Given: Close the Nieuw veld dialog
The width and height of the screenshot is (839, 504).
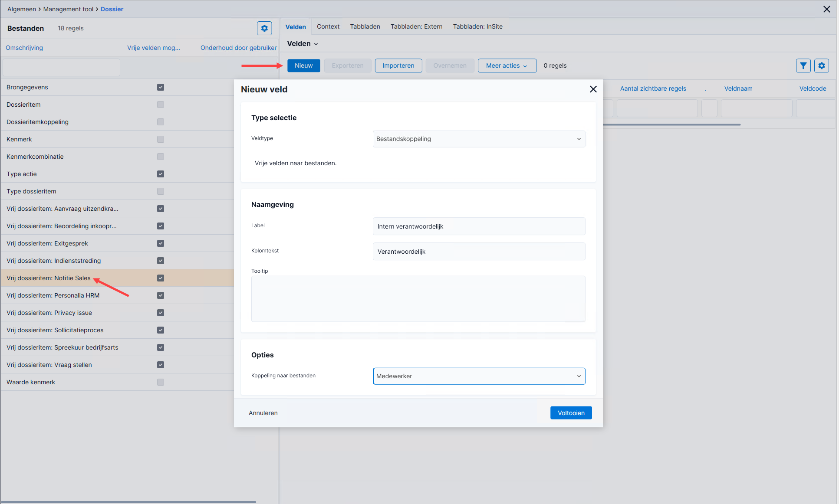Looking at the screenshot, I should click(x=593, y=89).
